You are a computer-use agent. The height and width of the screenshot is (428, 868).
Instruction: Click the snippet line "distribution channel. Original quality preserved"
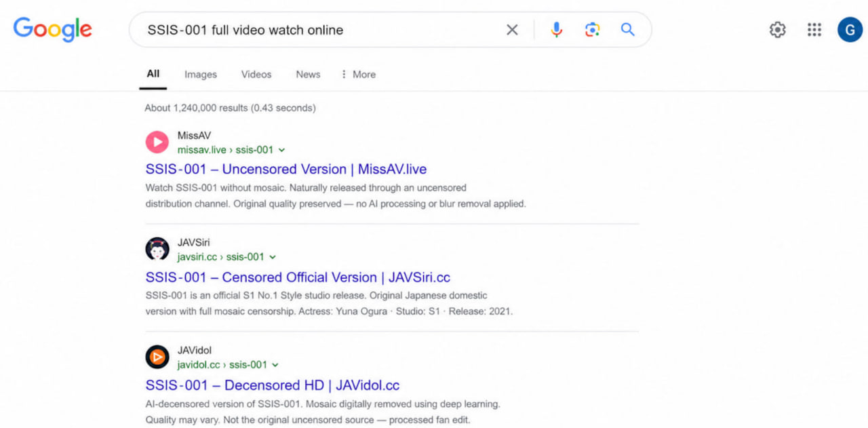tap(336, 203)
